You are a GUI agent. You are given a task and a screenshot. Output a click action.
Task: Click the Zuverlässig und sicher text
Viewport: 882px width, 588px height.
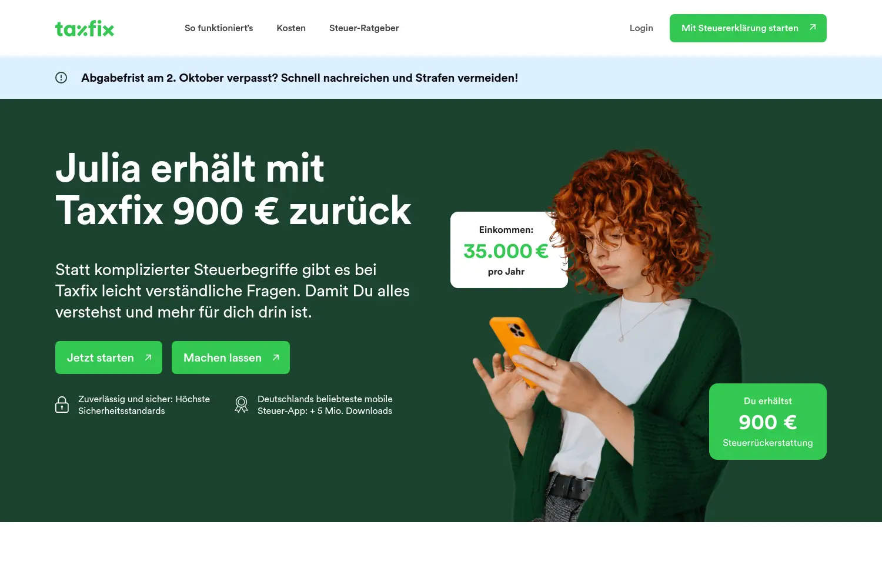144,405
